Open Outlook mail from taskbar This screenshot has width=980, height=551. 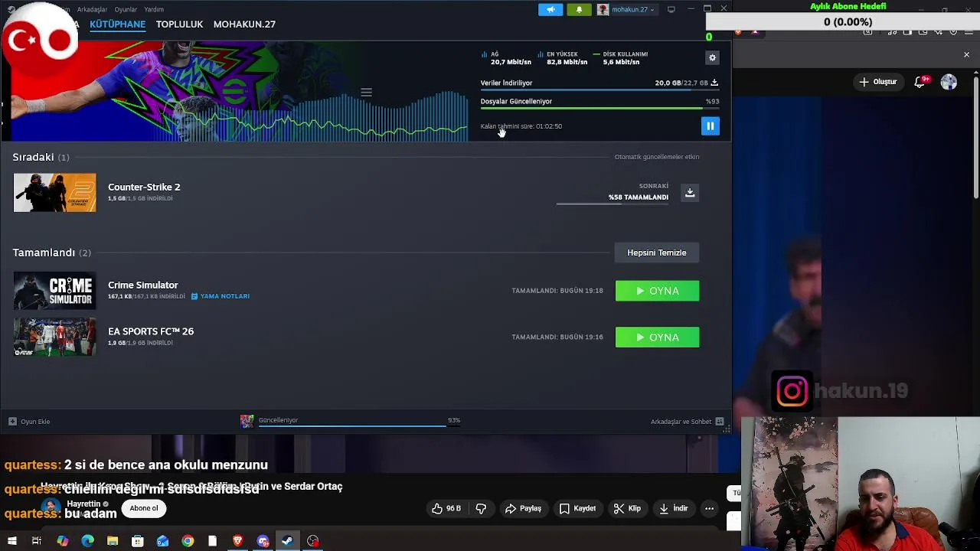pyautogui.click(x=162, y=541)
